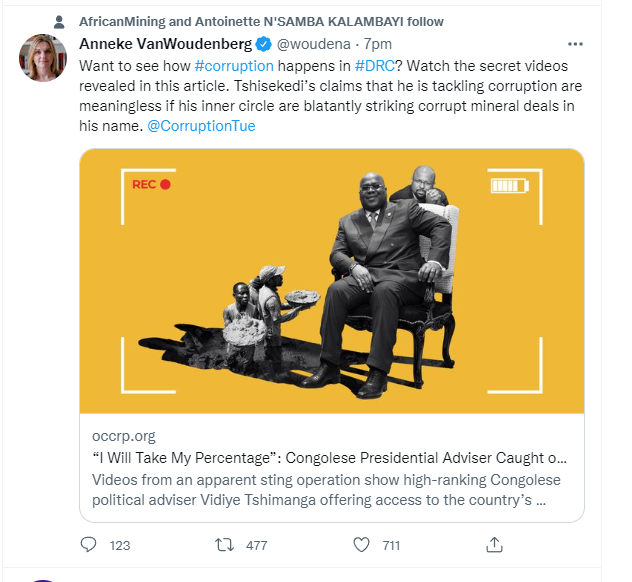Click the Anneke VanWoudenberg display name
The height and width of the screenshot is (582, 632).
165,45
